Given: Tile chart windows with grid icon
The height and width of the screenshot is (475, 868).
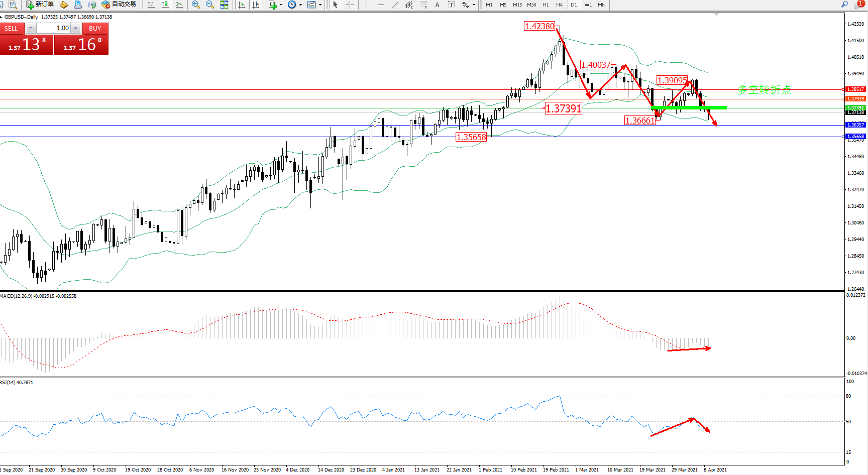Looking at the screenshot, I should pos(224,5).
